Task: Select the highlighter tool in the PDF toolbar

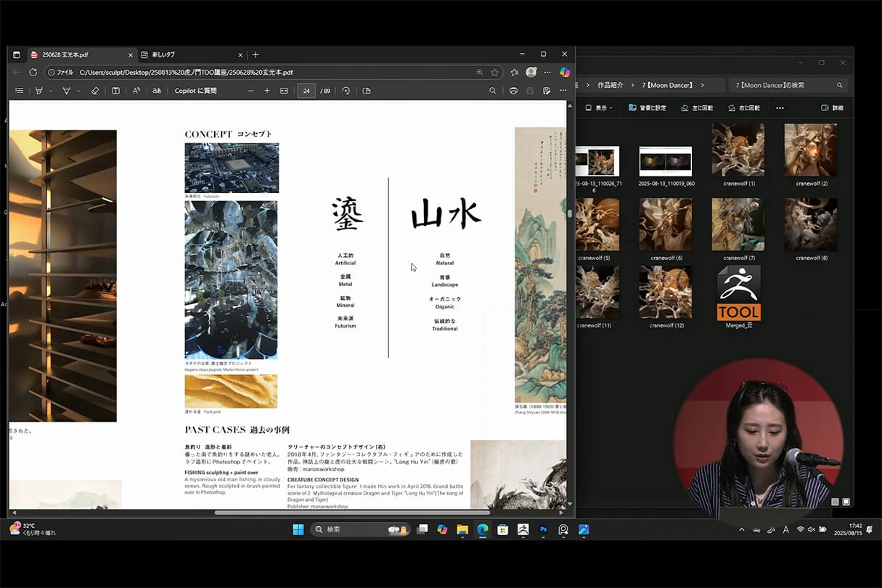Action: point(67,90)
